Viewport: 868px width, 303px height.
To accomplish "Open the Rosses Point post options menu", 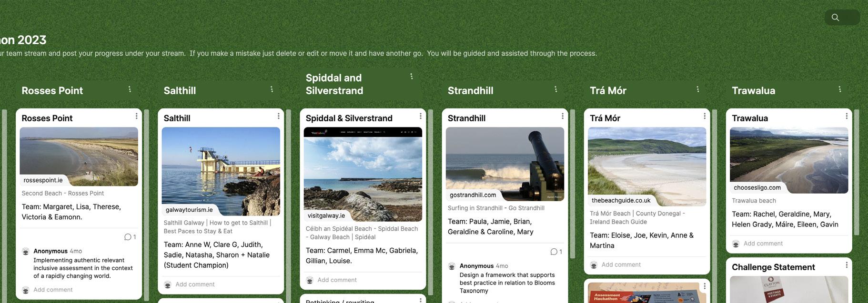I will click(136, 116).
